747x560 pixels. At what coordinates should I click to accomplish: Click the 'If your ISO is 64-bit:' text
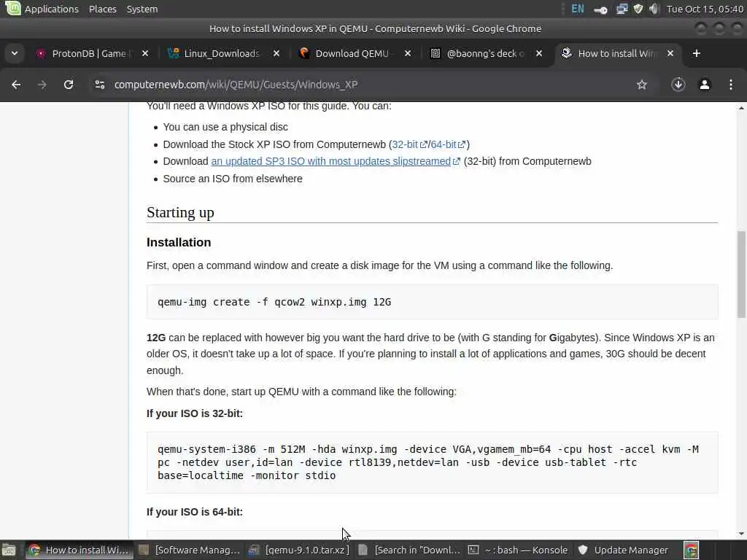(194, 512)
